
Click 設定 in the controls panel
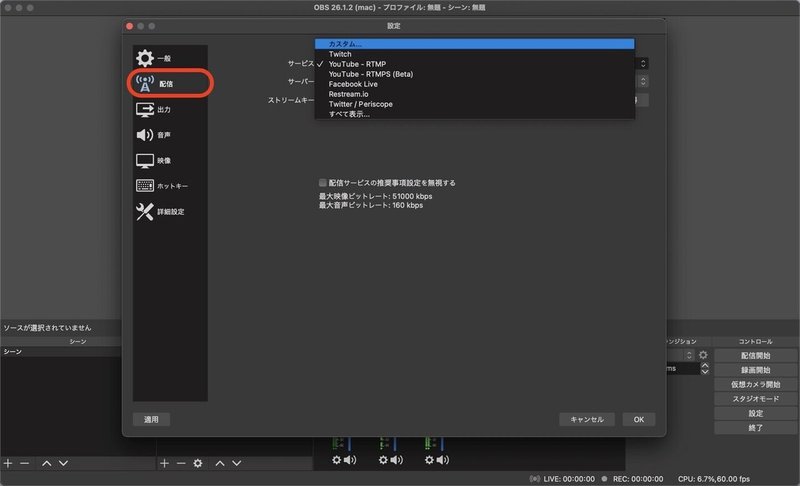coord(756,413)
